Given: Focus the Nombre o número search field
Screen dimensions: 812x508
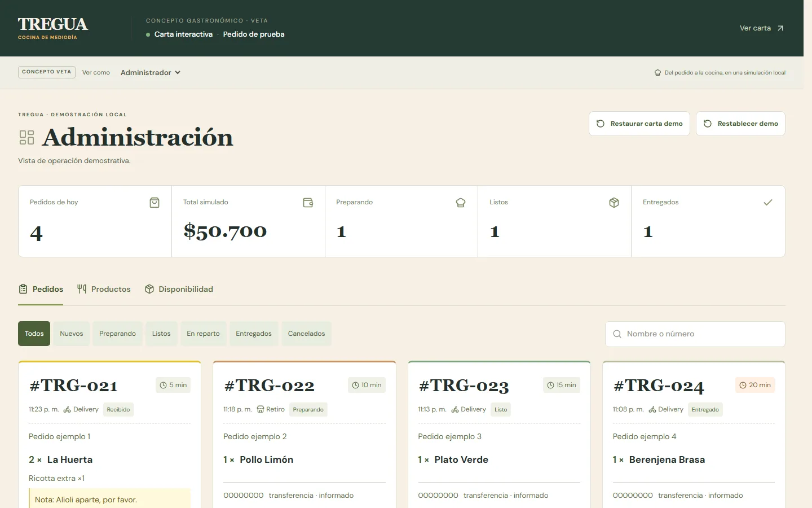Looking at the screenshot, I should point(695,334).
